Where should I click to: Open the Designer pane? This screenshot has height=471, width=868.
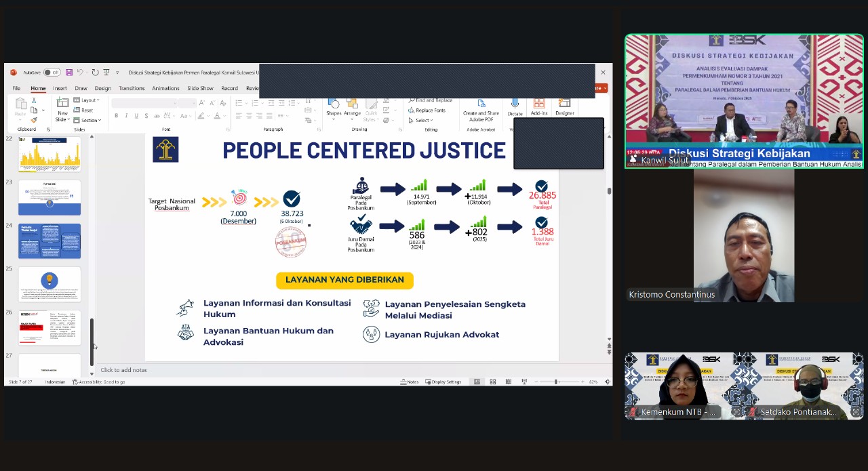pyautogui.click(x=564, y=106)
